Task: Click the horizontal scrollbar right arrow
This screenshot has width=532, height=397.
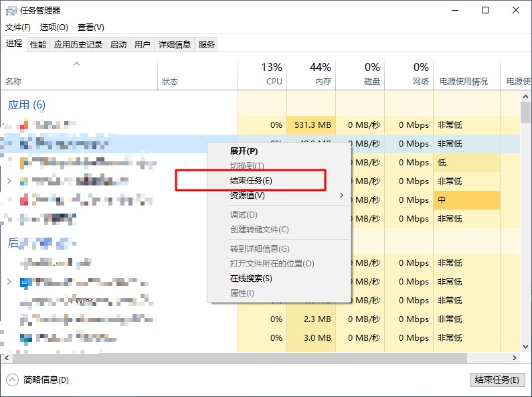Action: [515, 358]
